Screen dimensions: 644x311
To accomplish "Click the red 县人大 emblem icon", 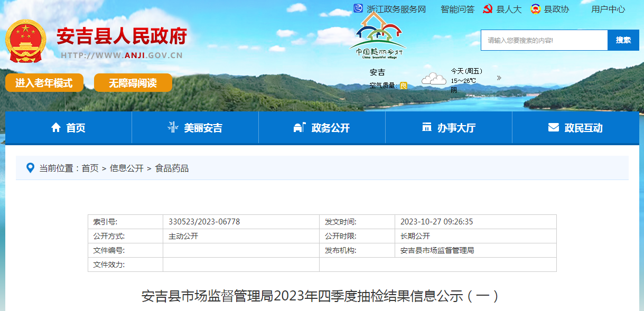I will click(488, 9).
